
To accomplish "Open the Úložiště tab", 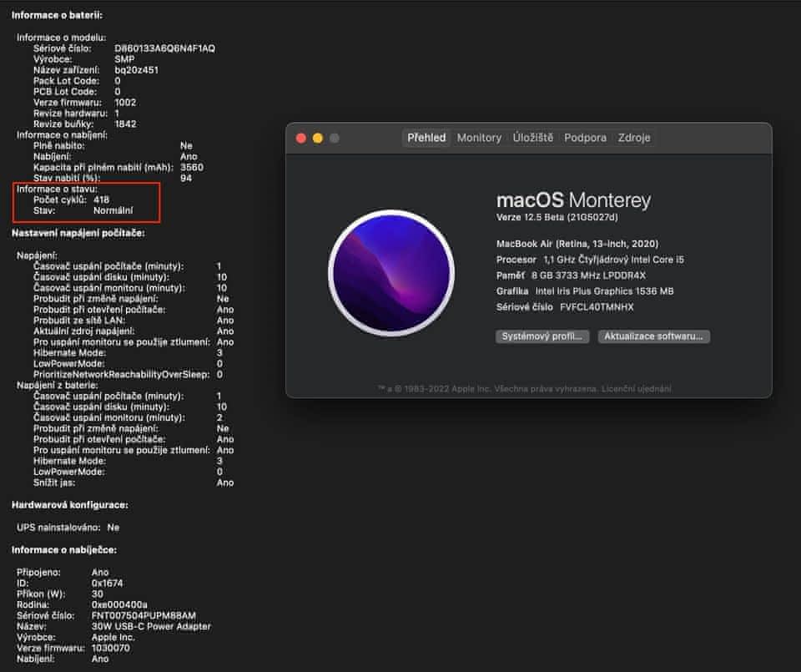I will (x=533, y=138).
